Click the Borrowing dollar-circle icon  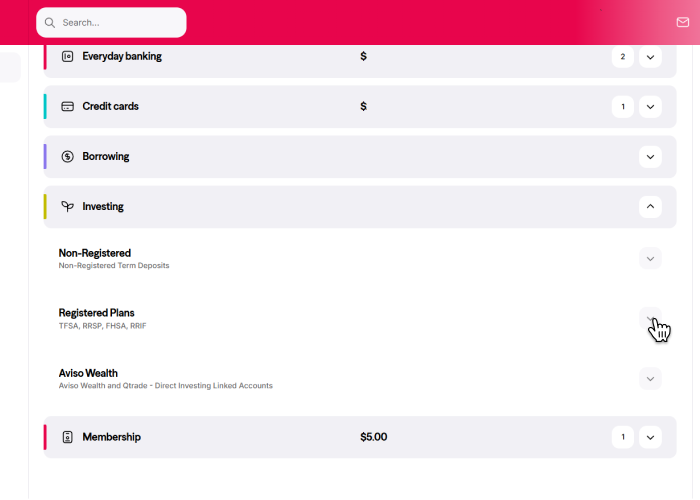coord(68,157)
